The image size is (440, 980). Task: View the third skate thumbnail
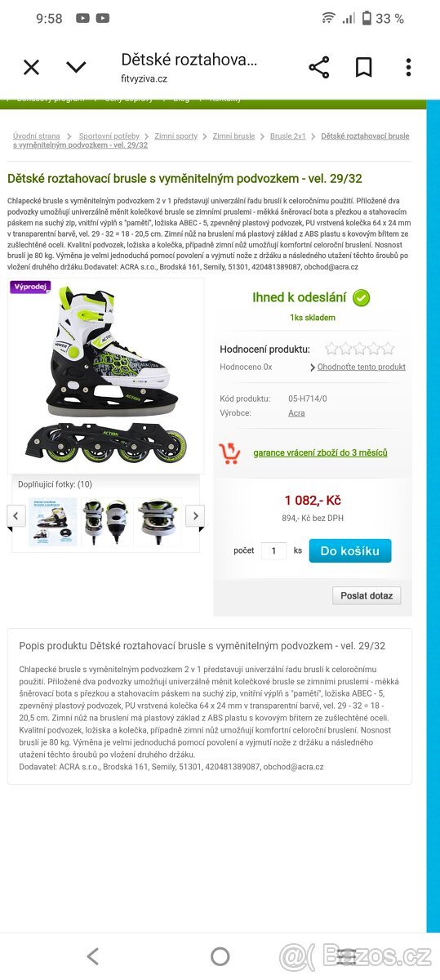pos(158,522)
